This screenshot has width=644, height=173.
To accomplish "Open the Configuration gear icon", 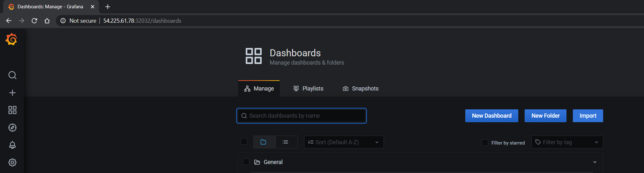I will [12, 162].
